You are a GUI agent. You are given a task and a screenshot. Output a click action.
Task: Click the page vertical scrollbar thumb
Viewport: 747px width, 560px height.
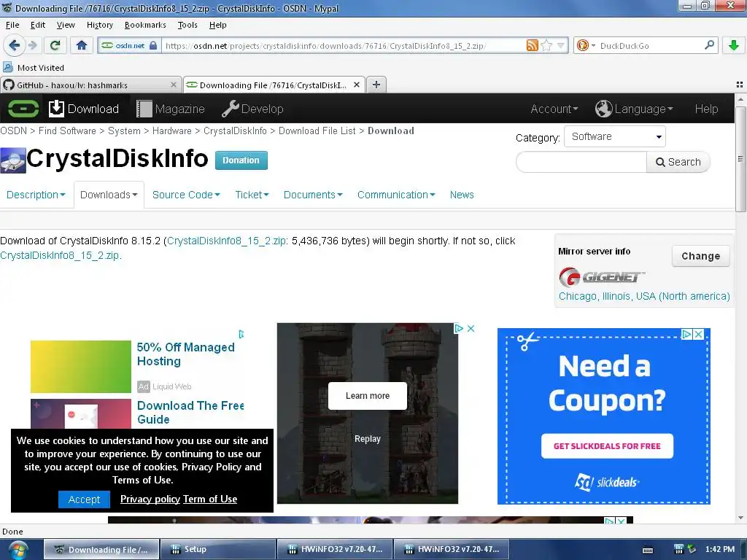(x=740, y=159)
